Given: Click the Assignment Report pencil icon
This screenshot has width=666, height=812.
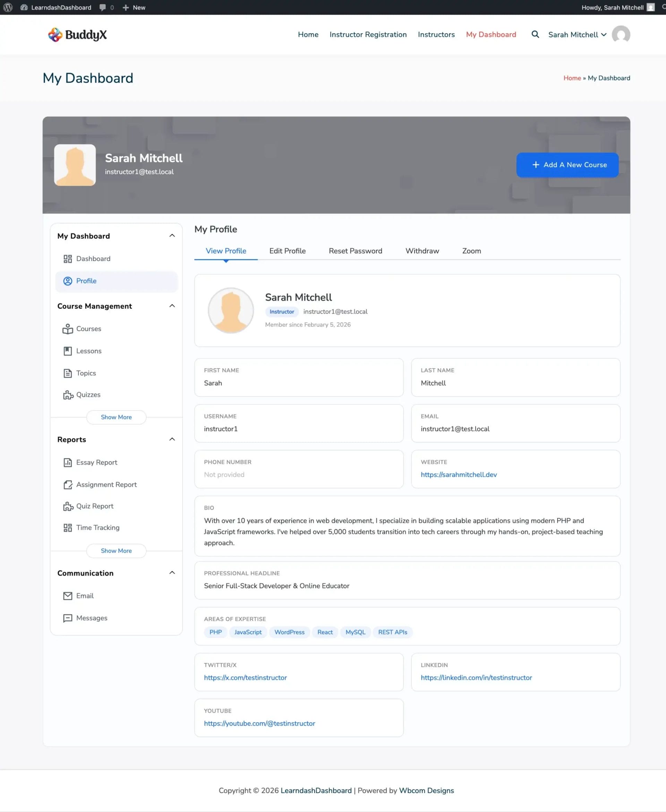Looking at the screenshot, I should click(68, 485).
